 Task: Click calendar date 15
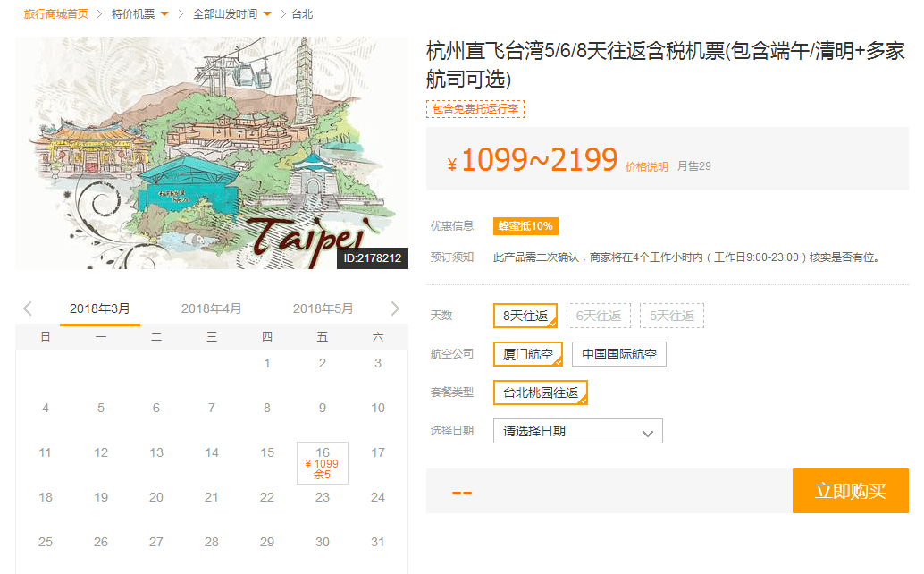click(267, 452)
